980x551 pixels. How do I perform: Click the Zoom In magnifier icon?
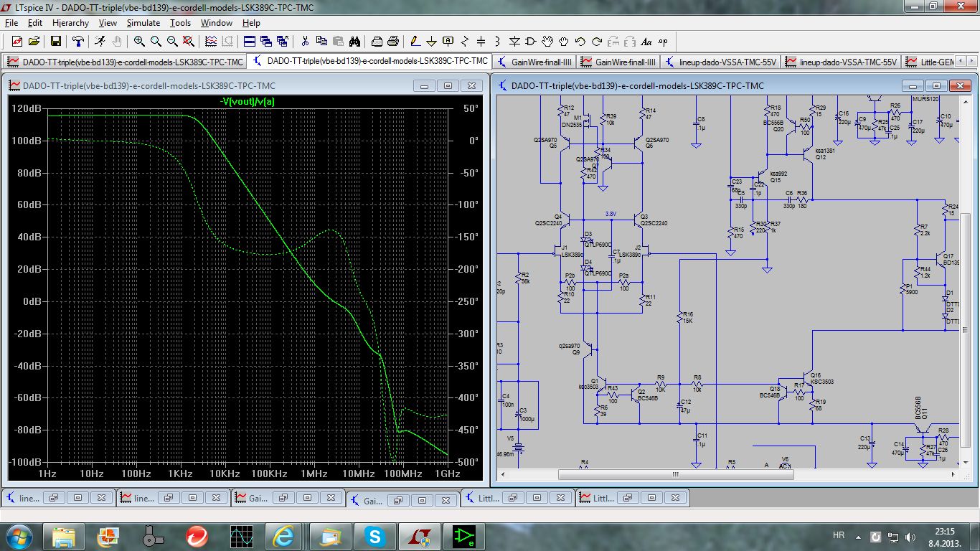click(x=139, y=42)
